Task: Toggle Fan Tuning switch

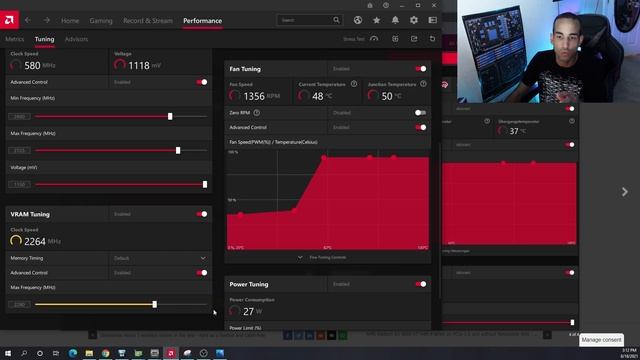Action: (x=421, y=69)
